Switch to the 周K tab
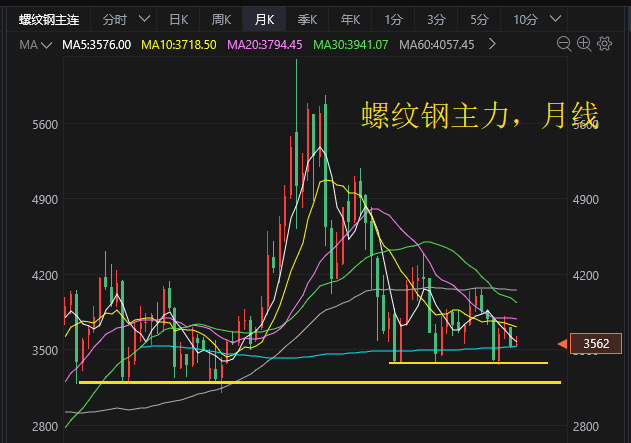 221,19
